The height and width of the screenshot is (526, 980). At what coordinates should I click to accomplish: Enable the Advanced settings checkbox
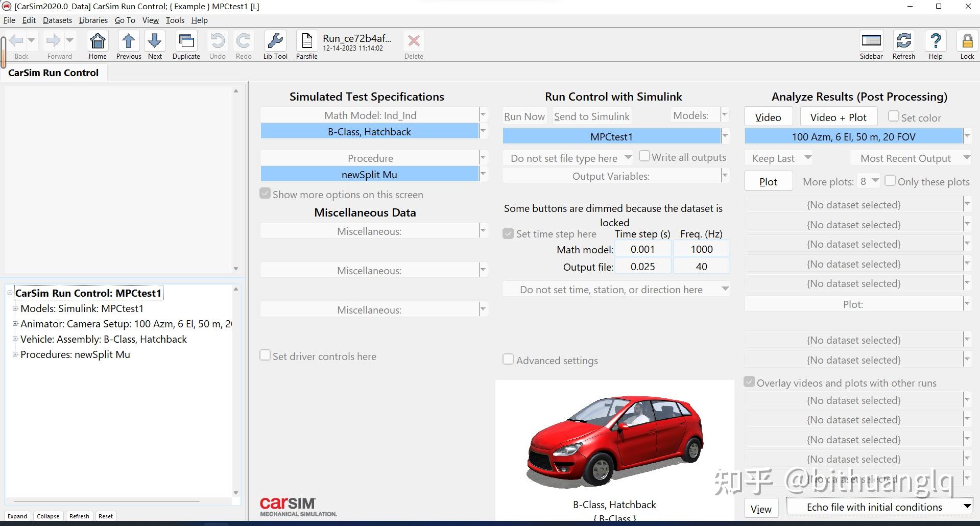(x=508, y=360)
